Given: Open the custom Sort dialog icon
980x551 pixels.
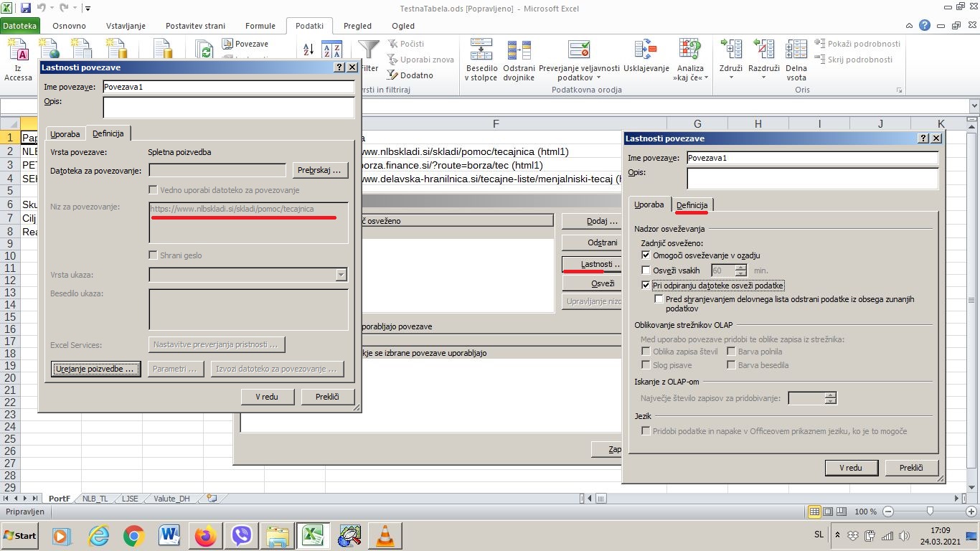Looking at the screenshot, I should pyautogui.click(x=331, y=50).
